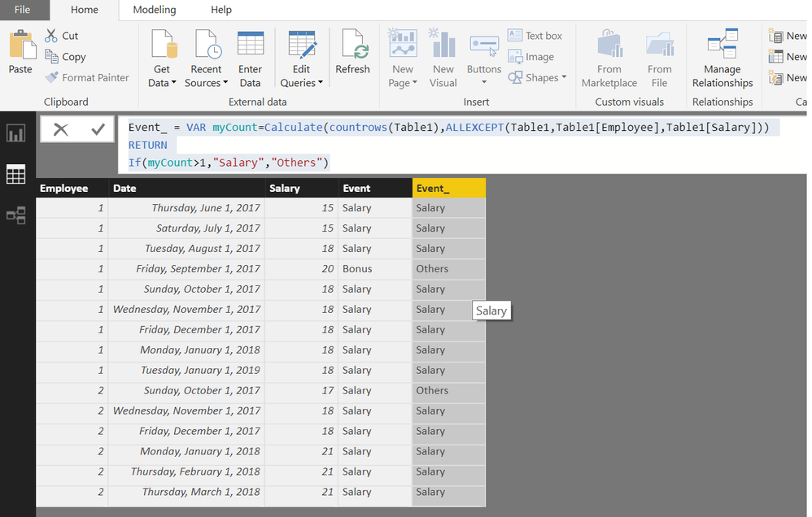The width and height of the screenshot is (812, 517).
Task: Click the Buttons icon
Action: [x=484, y=46]
